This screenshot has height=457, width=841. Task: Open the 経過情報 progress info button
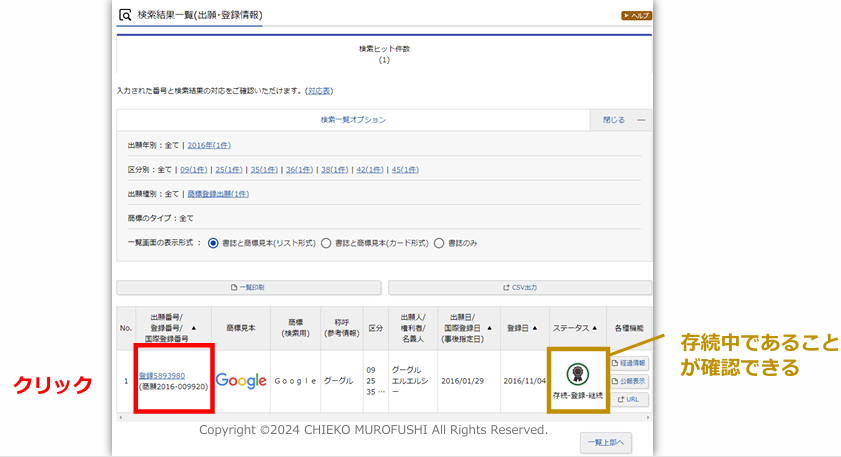tap(629, 362)
